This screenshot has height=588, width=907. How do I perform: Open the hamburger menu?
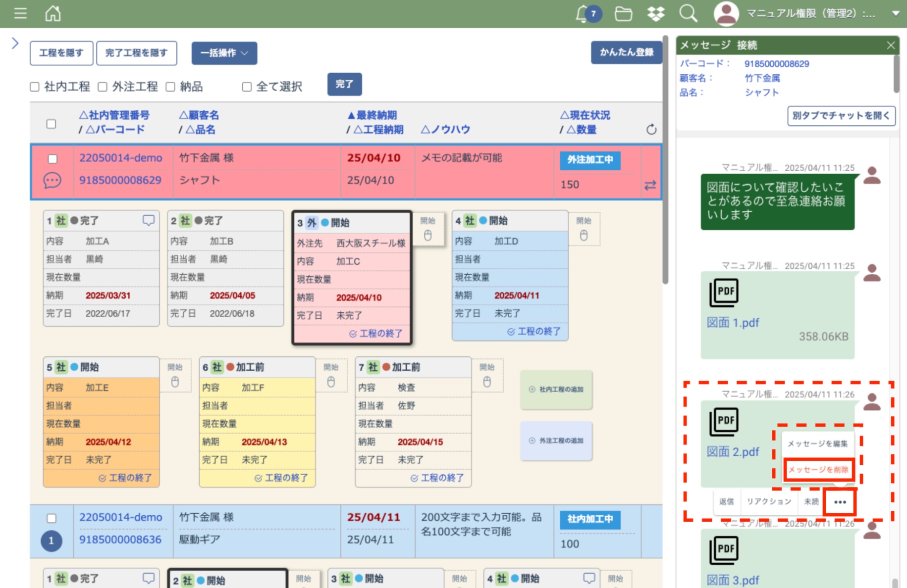(20, 13)
